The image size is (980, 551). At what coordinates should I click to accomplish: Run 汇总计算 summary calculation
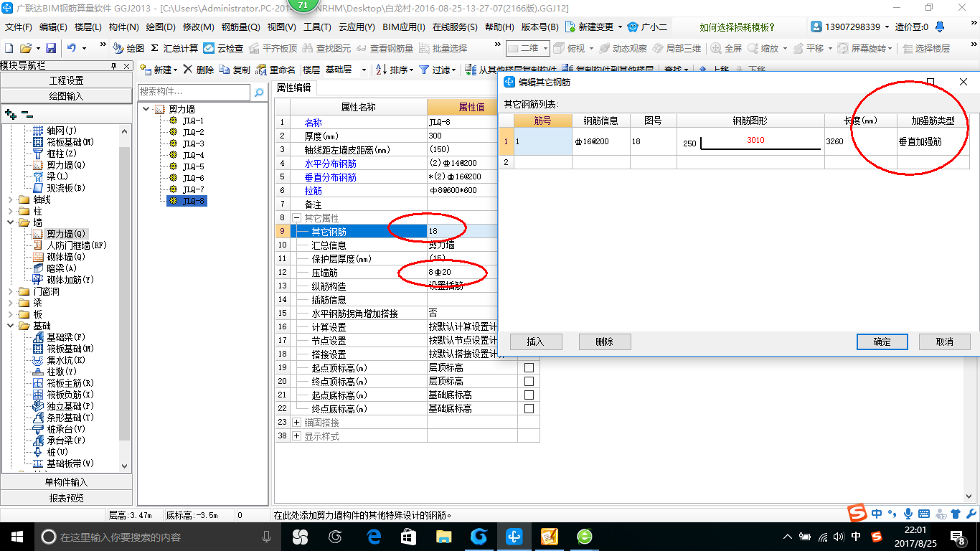[x=174, y=48]
